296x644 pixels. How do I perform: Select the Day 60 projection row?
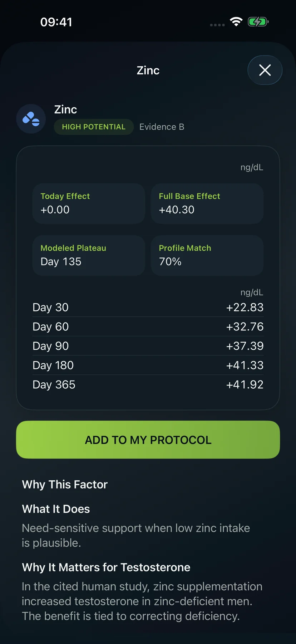148,326
